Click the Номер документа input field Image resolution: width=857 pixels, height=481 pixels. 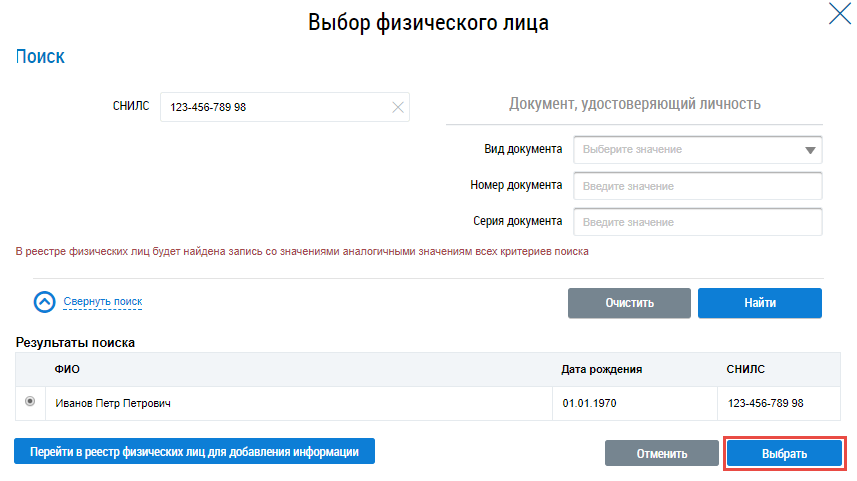pos(697,186)
